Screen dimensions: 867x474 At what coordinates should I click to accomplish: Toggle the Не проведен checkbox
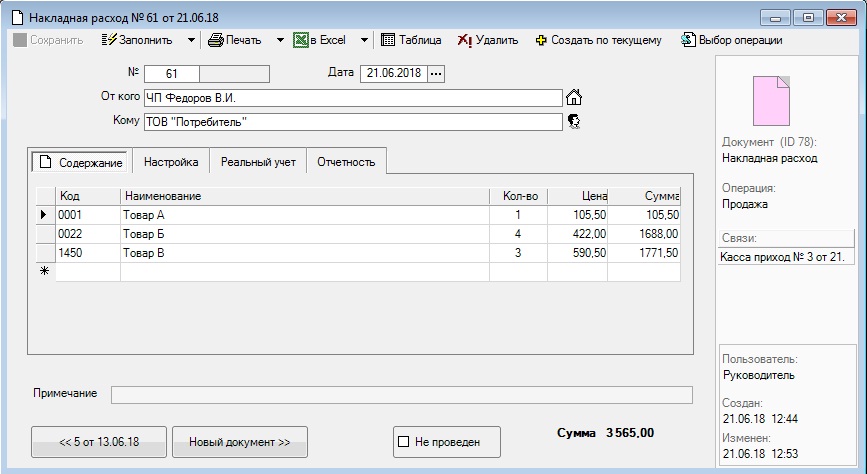click(x=404, y=441)
